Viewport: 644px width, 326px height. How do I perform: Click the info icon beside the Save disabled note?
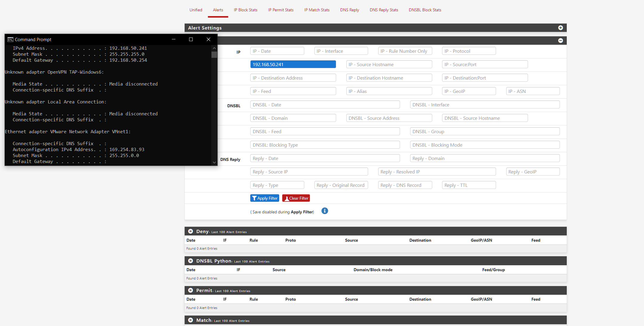(325, 211)
